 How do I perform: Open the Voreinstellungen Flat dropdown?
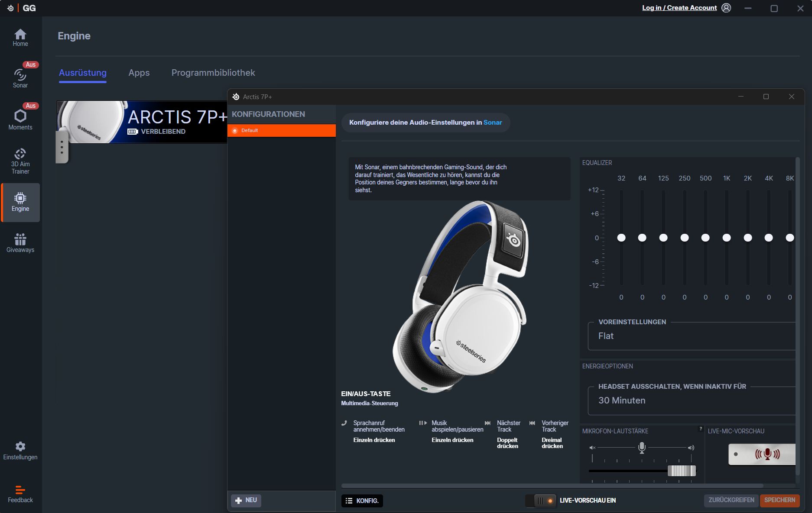click(692, 336)
